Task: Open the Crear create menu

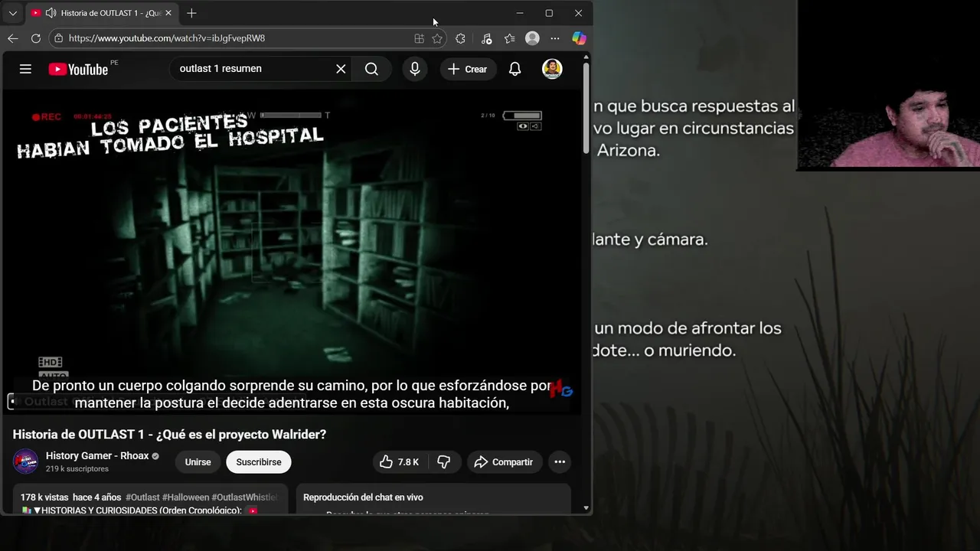Action: pyautogui.click(x=468, y=69)
